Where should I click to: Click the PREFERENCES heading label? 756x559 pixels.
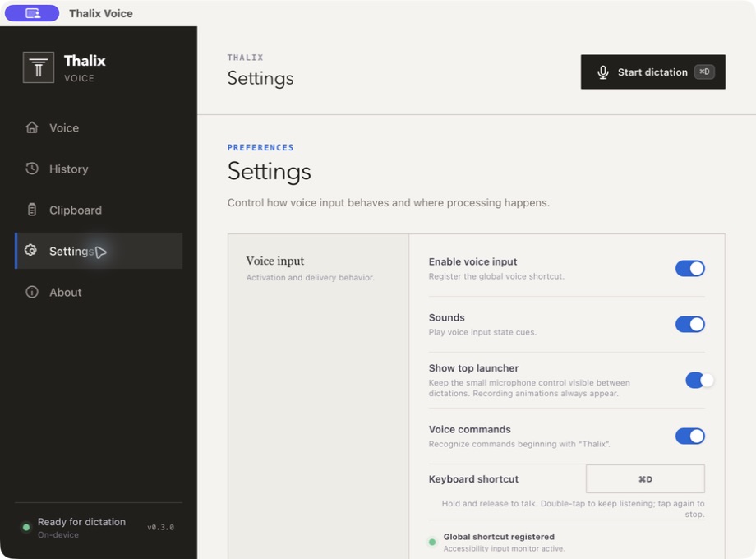(260, 148)
